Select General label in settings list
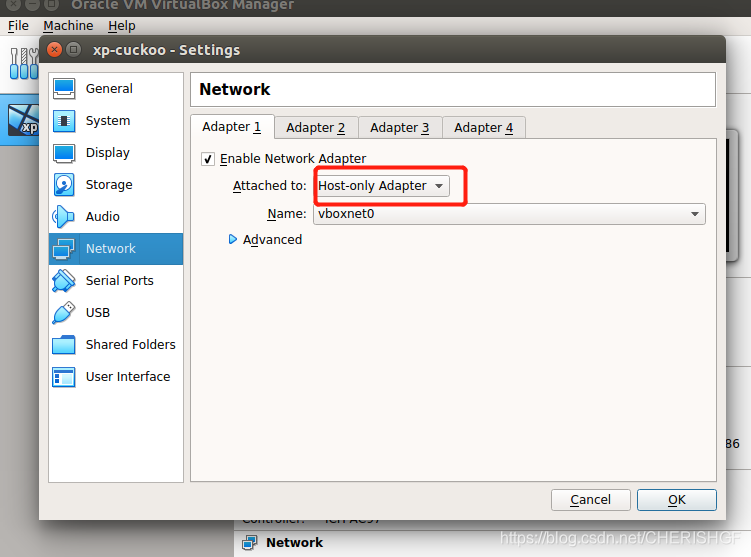Image resolution: width=751 pixels, height=557 pixels. click(109, 89)
